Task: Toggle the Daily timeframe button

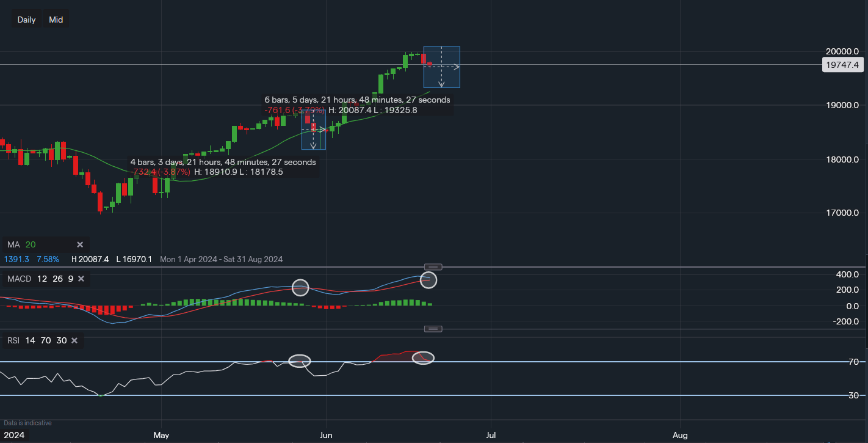Action: point(26,19)
